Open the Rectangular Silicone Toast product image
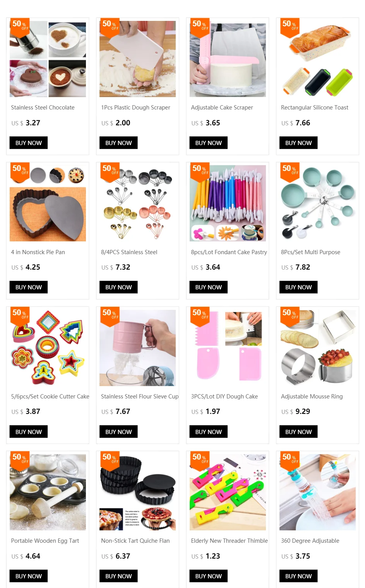365x588 pixels. click(x=317, y=59)
